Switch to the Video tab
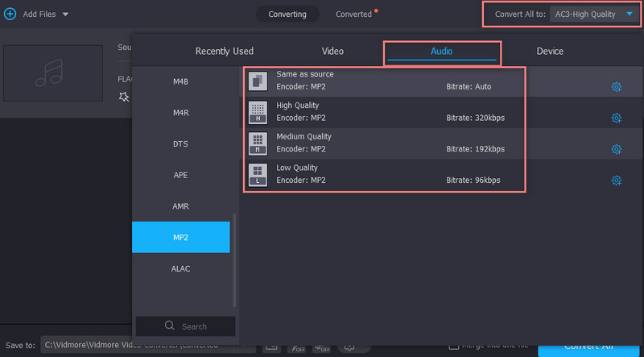Image resolution: width=644 pixels, height=357 pixels. click(332, 52)
